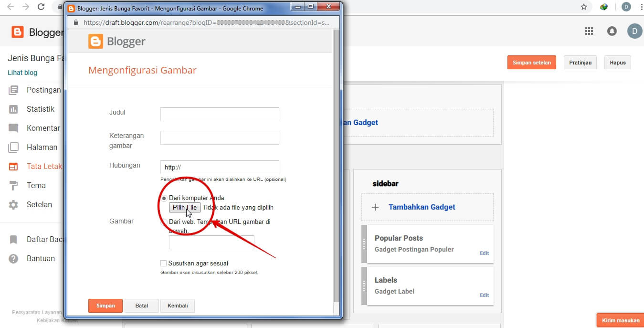Click the Setelan gear icon
This screenshot has height=328, width=644.
coord(13,204)
